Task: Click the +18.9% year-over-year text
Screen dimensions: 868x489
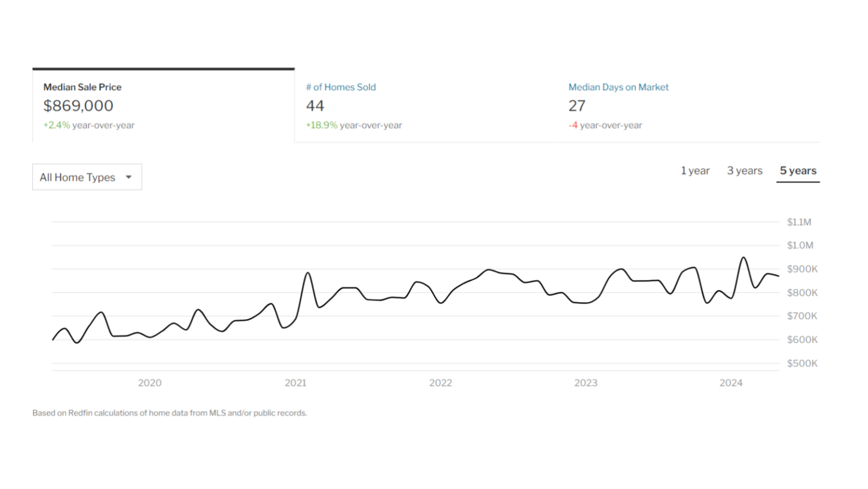Action: 353,125
